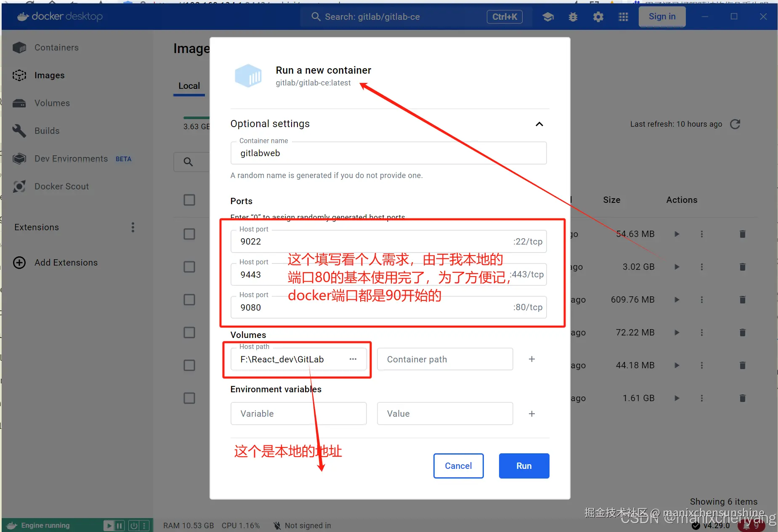This screenshot has width=778, height=532.
Task: Run the 1.61 GB image
Action: click(677, 398)
